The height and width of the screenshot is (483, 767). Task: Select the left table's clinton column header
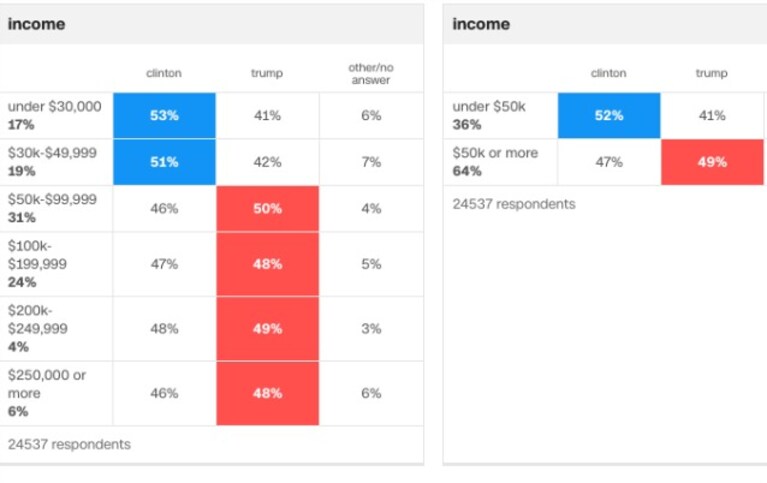point(164,73)
